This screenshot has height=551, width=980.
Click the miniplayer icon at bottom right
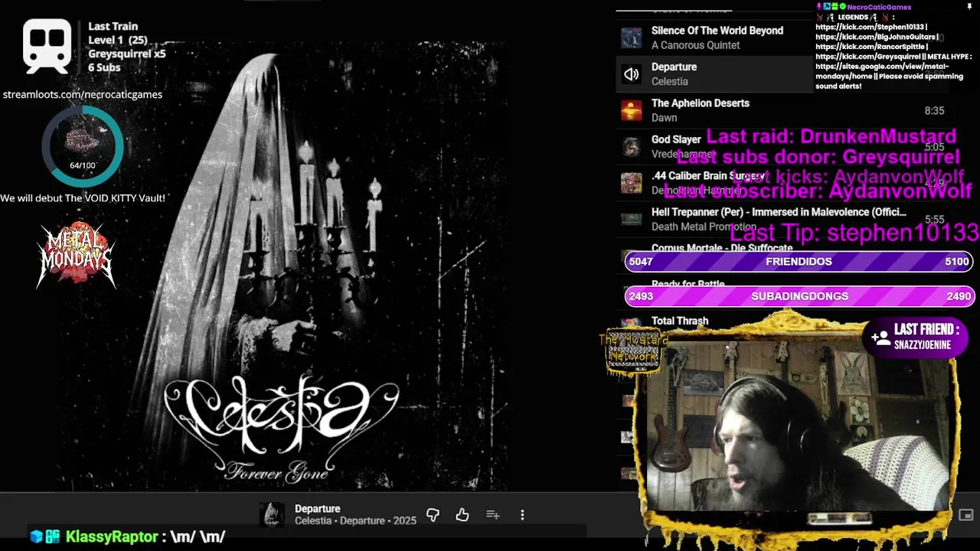966,515
